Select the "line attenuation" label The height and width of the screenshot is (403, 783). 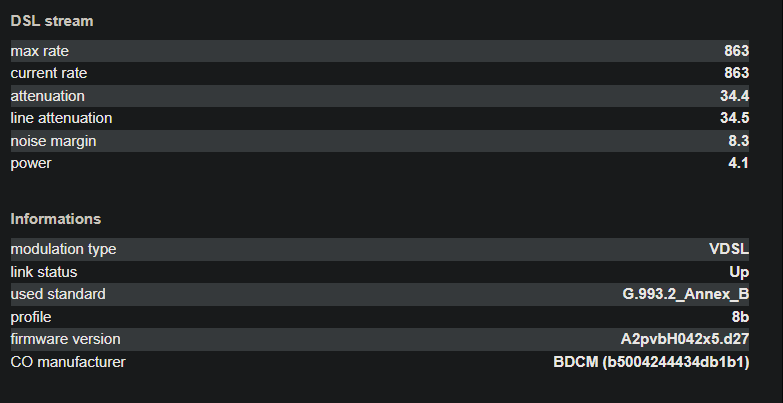(x=61, y=118)
